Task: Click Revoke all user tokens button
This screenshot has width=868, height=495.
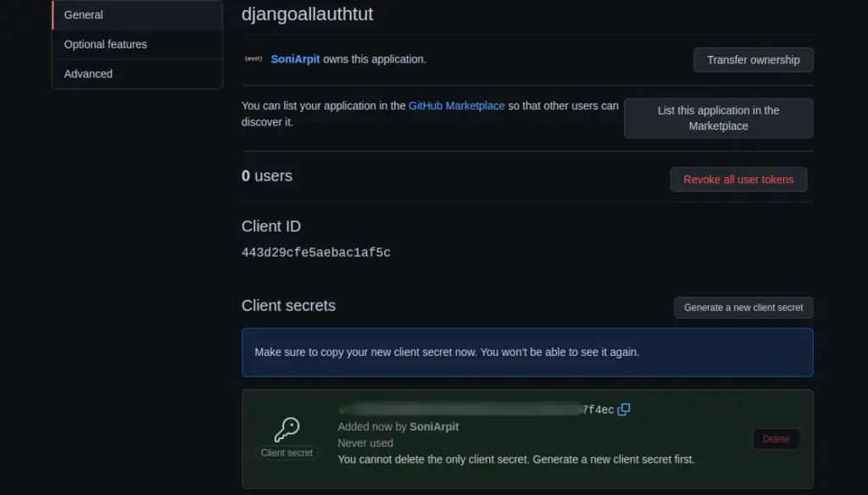Action: 738,180
